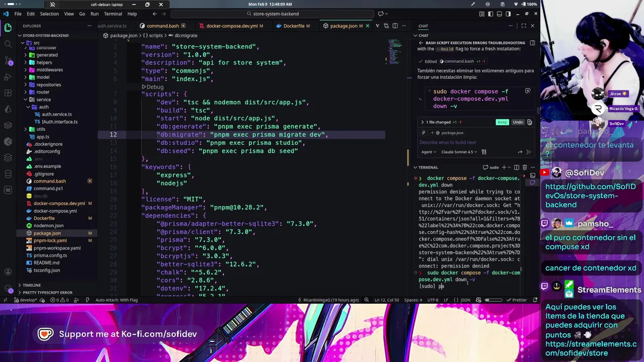The image size is (644, 362).
Task: Toggle the bottom panel layout button
Action: pos(499,14)
